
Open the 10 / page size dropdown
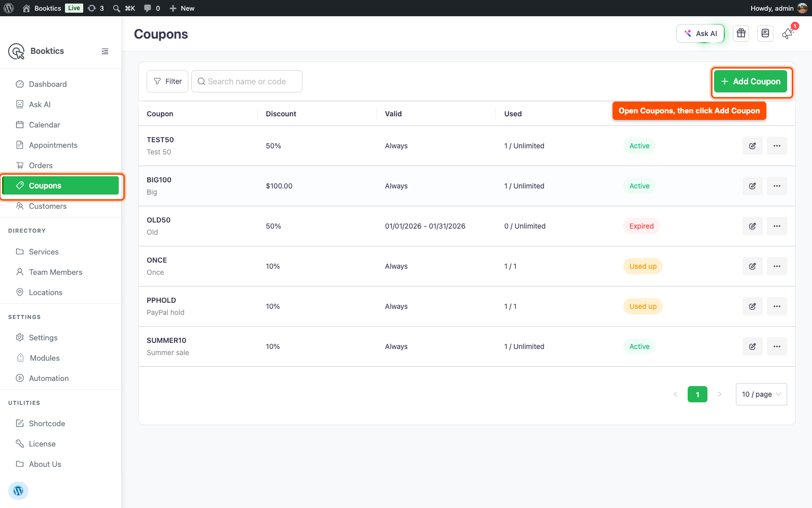[x=761, y=394]
